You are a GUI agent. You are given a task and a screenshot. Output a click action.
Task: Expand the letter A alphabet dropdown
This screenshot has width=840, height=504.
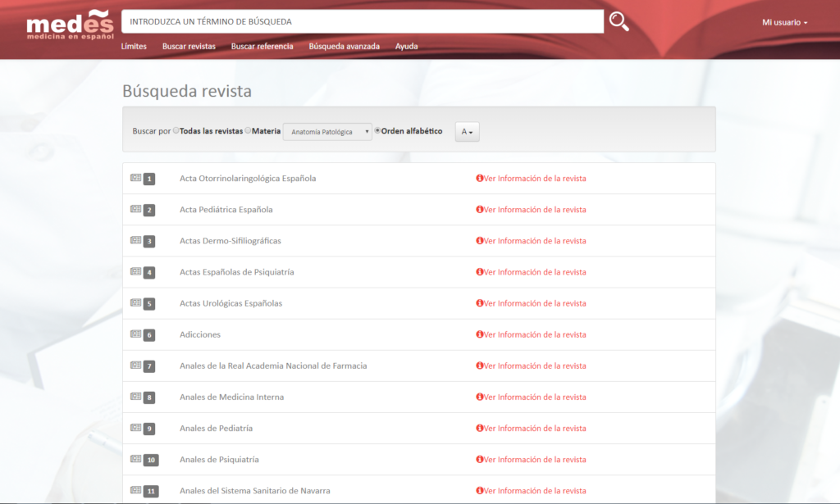(468, 132)
